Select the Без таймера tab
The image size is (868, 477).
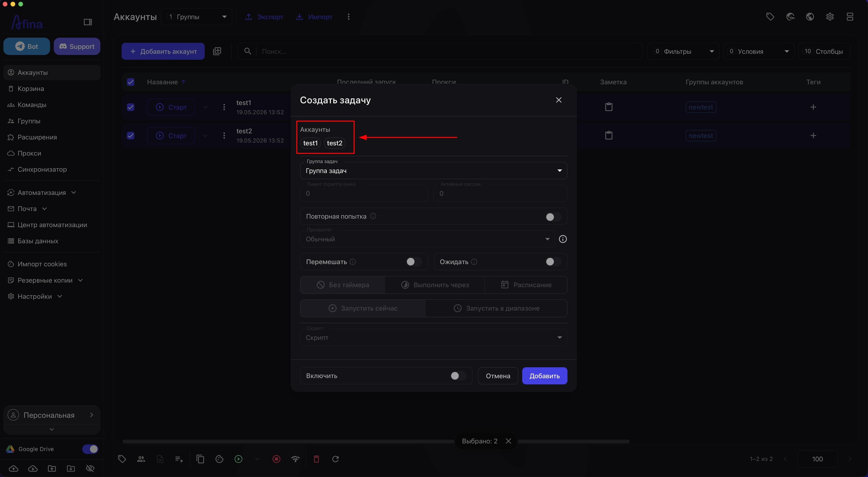(x=343, y=285)
